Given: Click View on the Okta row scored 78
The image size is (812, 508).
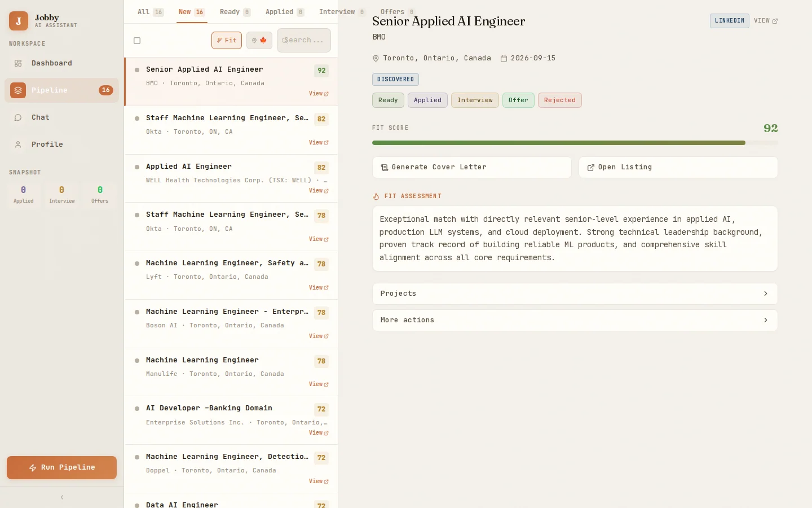Looking at the screenshot, I should 319,239.
